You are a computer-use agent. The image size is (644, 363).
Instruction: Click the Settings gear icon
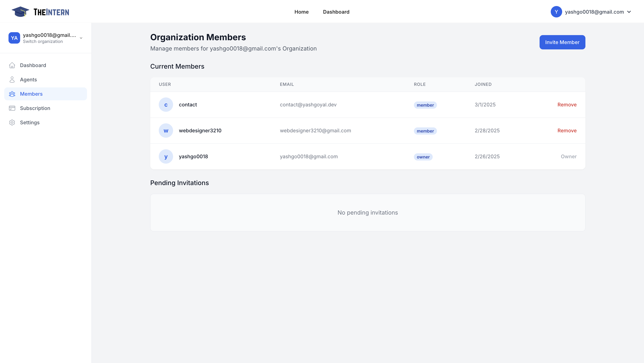tap(12, 122)
